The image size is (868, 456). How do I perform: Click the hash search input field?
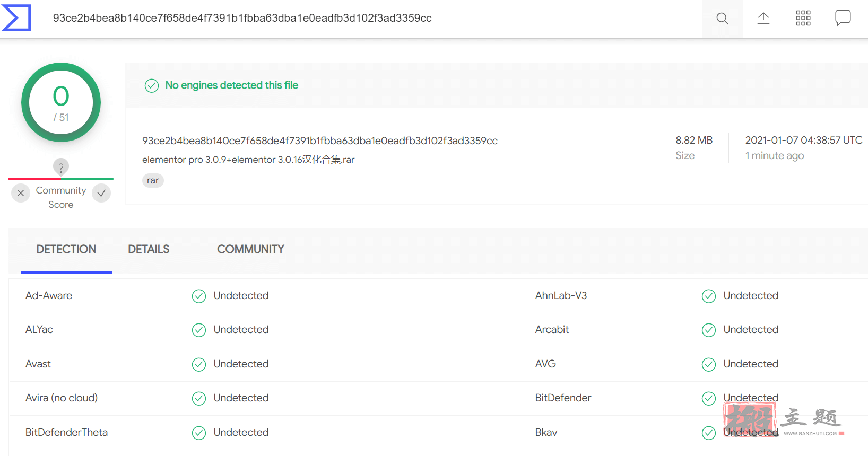pyautogui.click(x=371, y=19)
